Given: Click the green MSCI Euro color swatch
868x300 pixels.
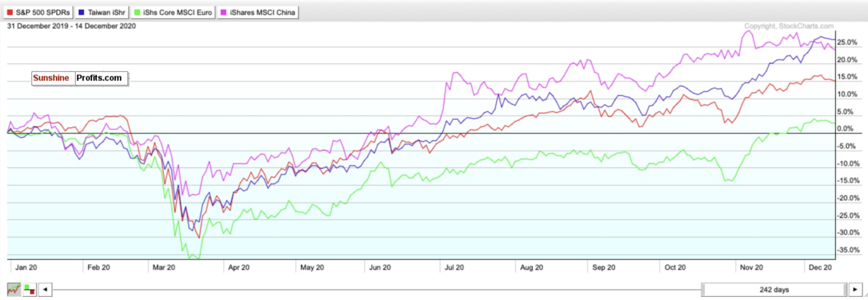Looking at the screenshot, I should [137, 12].
